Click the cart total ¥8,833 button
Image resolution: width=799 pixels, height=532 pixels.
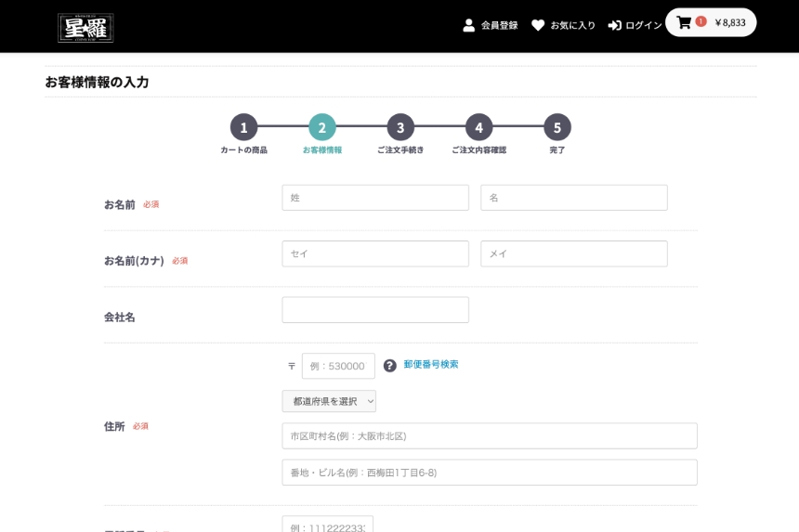click(729, 22)
